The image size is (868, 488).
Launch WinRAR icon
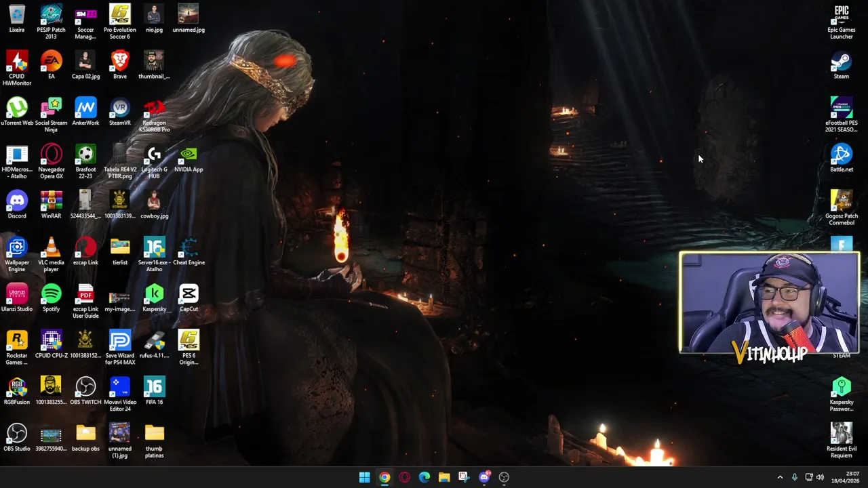tap(51, 205)
